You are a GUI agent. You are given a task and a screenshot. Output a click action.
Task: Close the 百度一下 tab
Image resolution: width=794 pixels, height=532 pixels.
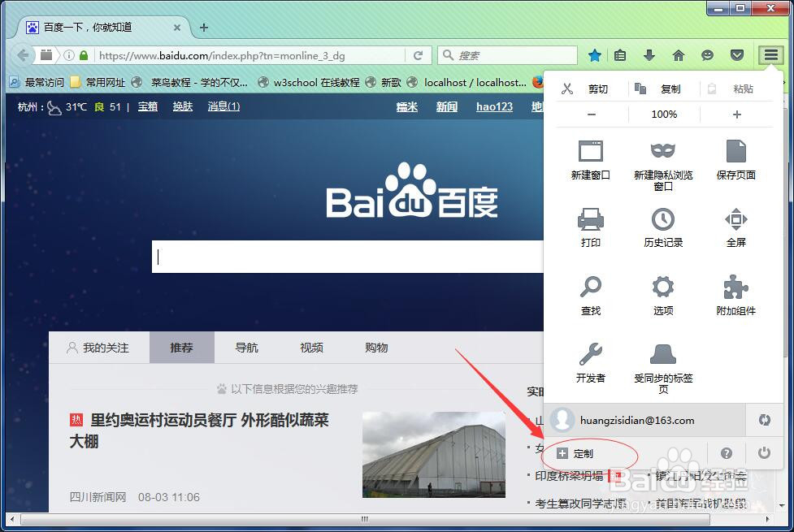176,28
